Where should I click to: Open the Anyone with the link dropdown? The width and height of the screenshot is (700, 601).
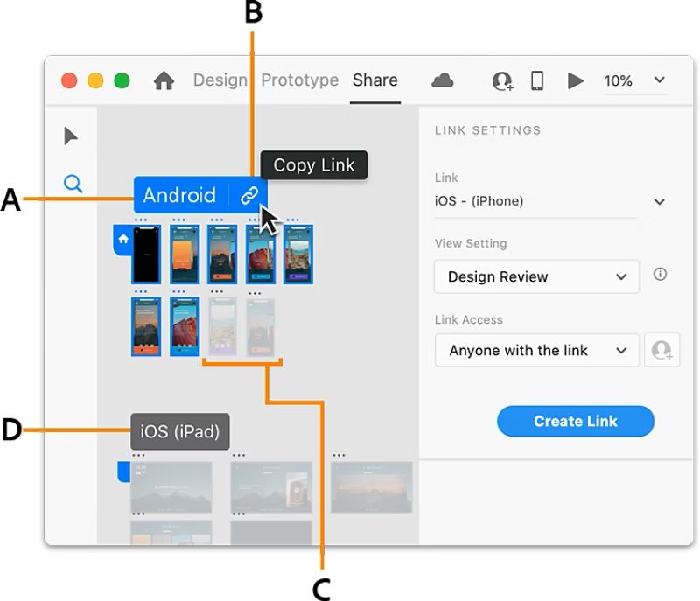[537, 350]
